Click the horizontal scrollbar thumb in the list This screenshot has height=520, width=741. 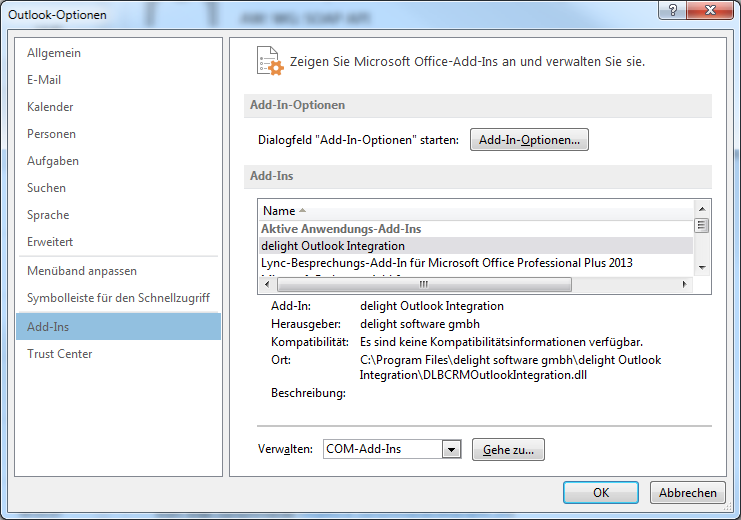pyautogui.click(x=408, y=284)
